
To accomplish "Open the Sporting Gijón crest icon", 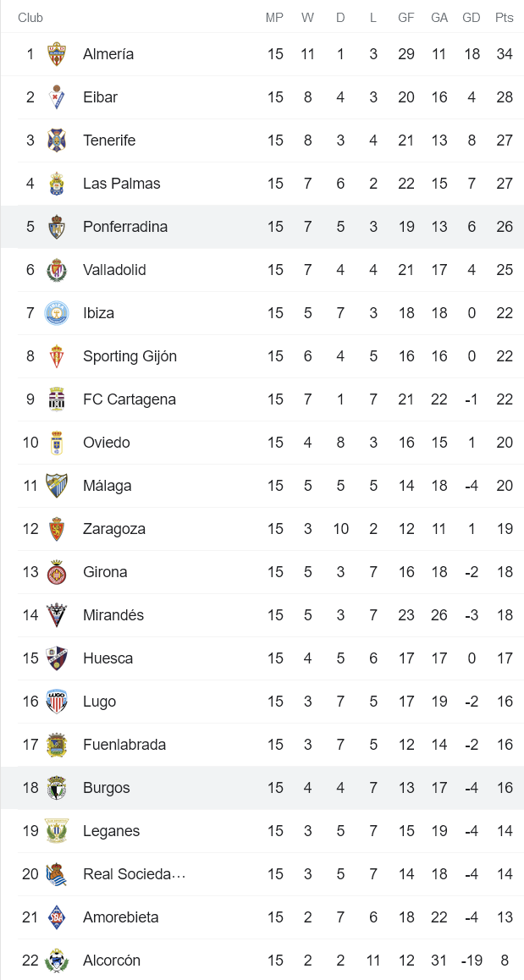I will 58,355.
